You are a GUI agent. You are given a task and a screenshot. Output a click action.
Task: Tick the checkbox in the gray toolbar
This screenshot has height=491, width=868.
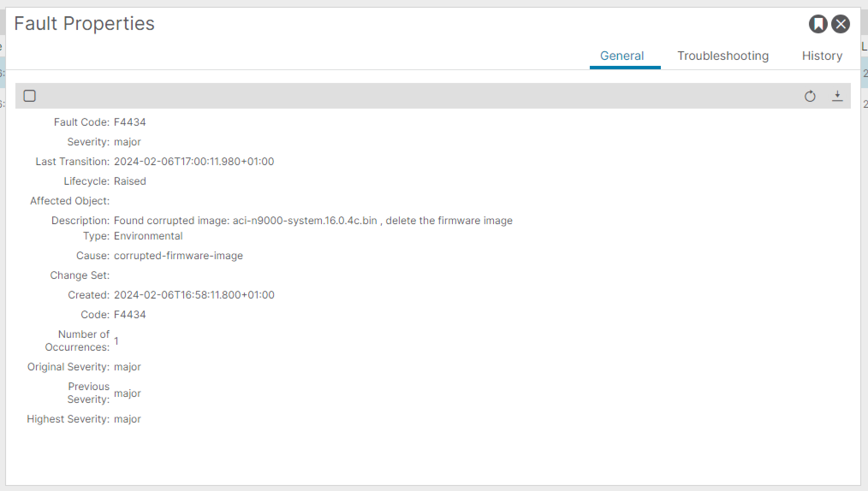point(30,96)
